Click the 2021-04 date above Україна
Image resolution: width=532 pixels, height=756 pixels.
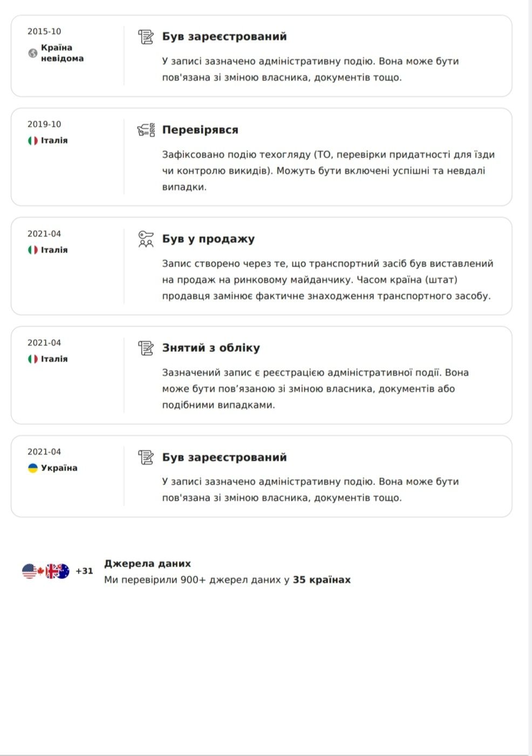44,452
